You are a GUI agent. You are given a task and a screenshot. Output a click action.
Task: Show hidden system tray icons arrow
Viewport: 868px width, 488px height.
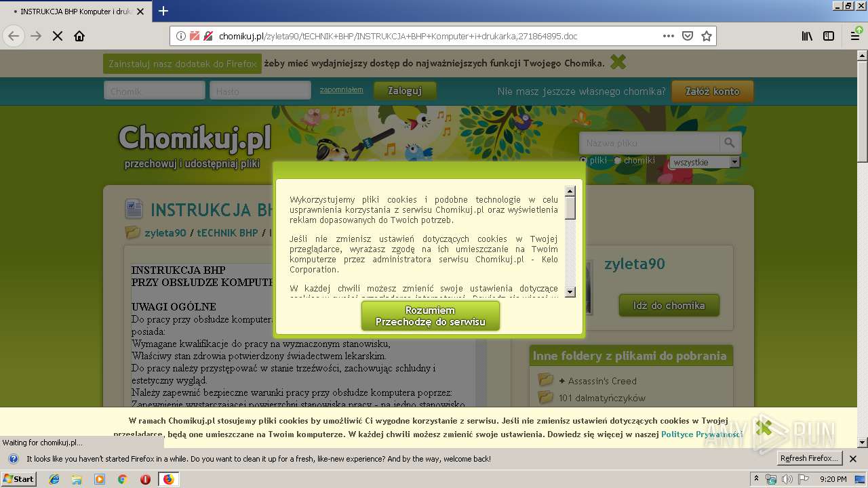(757, 479)
